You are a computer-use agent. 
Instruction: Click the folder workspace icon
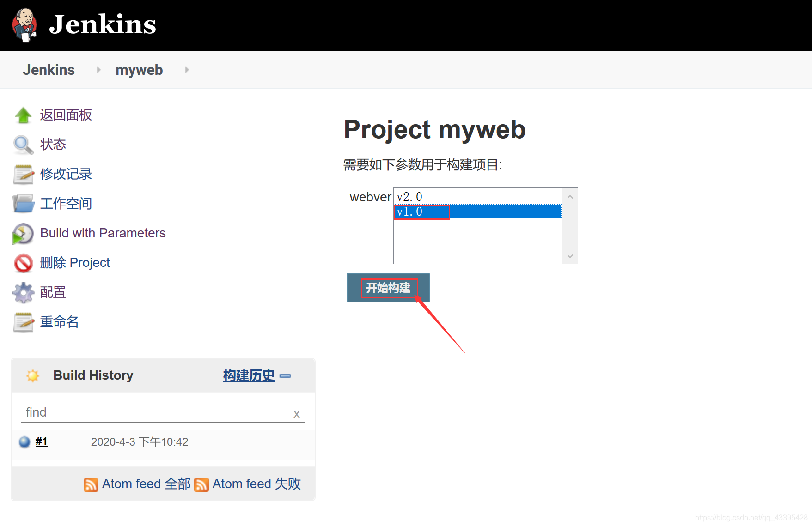tap(23, 204)
